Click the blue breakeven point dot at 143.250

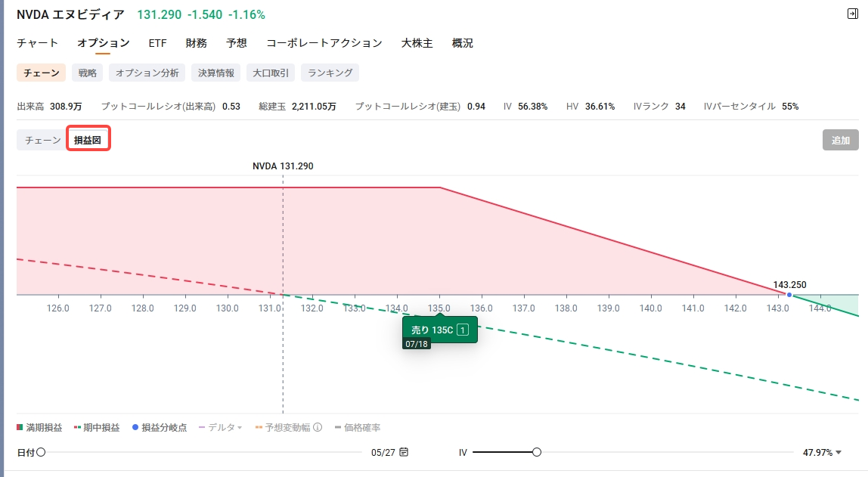click(789, 295)
